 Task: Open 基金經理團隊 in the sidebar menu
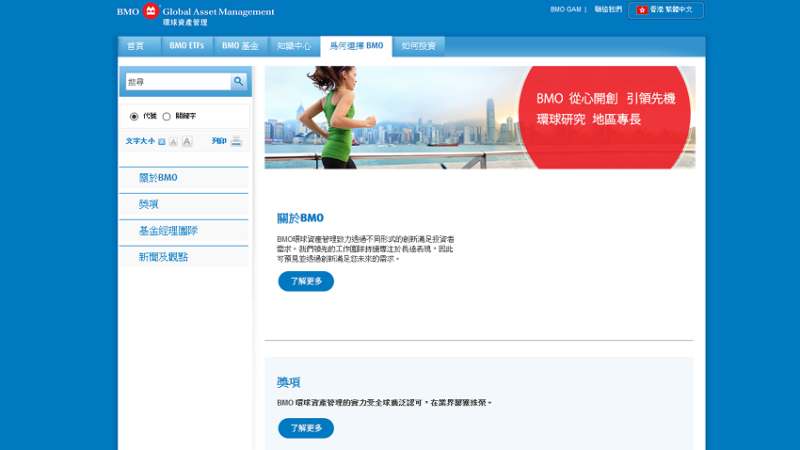(x=184, y=231)
